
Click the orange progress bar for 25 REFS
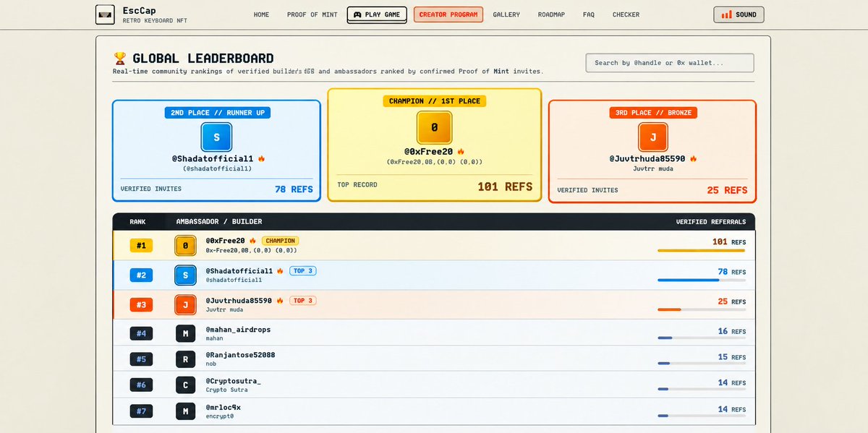(701, 309)
